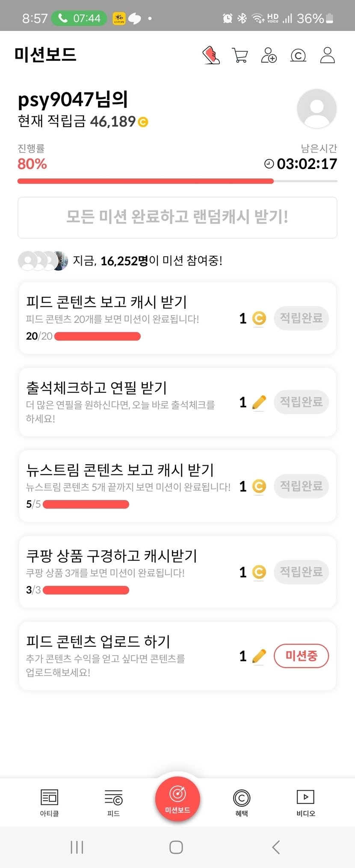Image resolution: width=355 pixels, height=868 pixels.
Task: Switch to the 혜택 tab
Action: 242,802
